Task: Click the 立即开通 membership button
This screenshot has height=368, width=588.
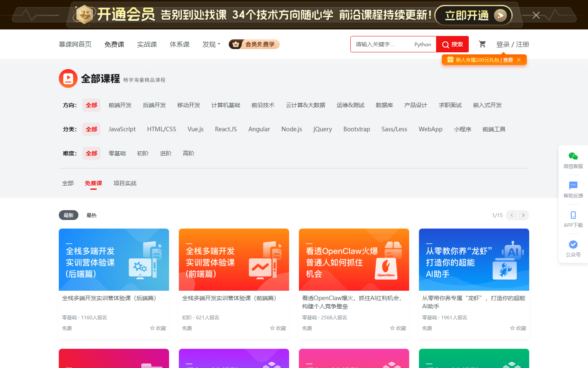Action: point(474,16)
